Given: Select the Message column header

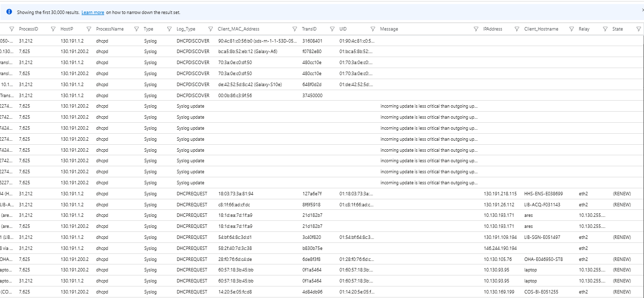Looking at the screenshot, I should 390,29.
